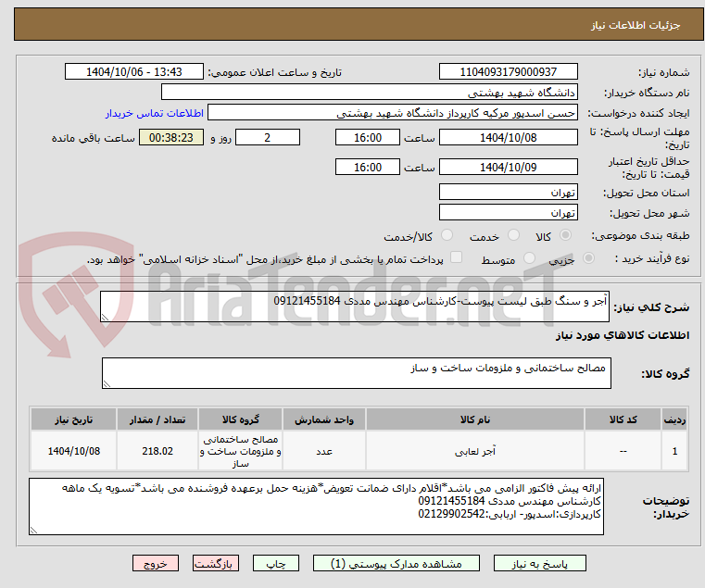Click the نام کالا column header
Screen dimensions: 705x588
click(x=475, y=419)
